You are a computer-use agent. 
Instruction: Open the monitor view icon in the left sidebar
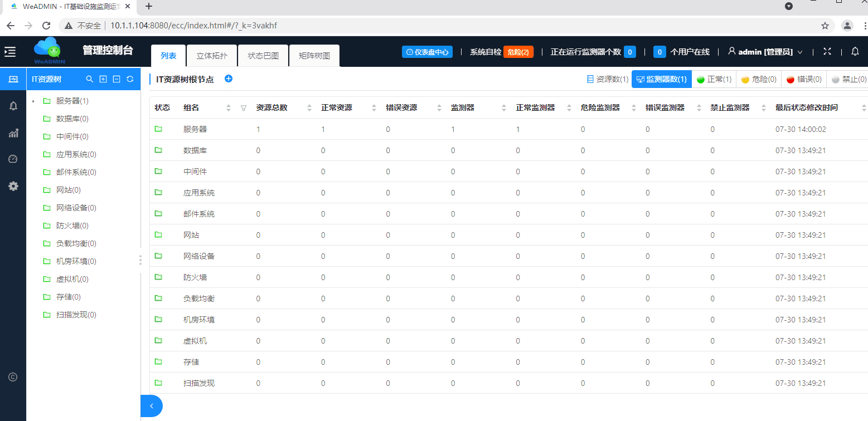pyautogui.click(x=13, y=79)
